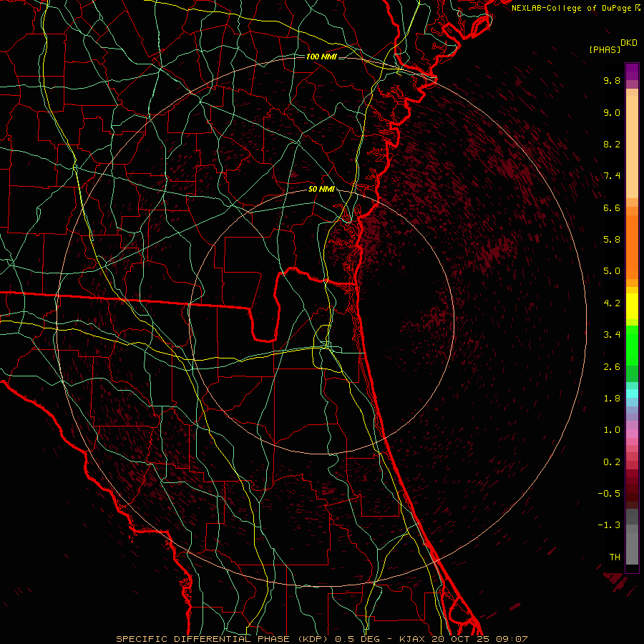
Task: Click the 1.8 value on the scale
Action: pyautogui.click(x=612, y=399)
